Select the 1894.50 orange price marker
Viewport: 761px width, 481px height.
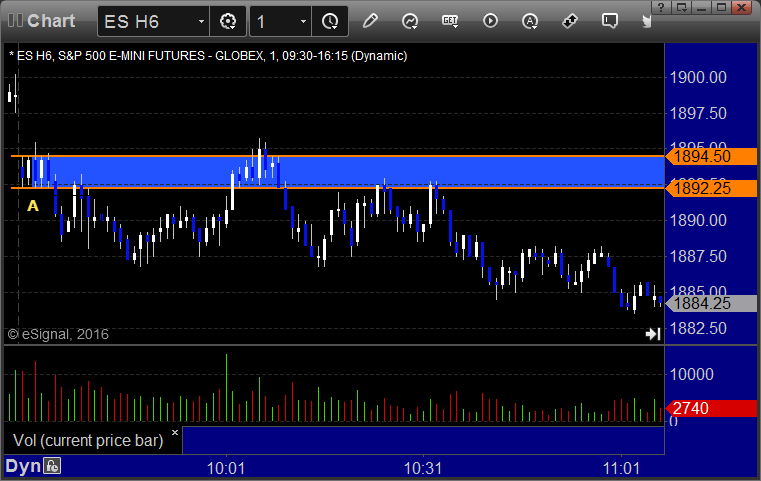(x=711, y=156)
